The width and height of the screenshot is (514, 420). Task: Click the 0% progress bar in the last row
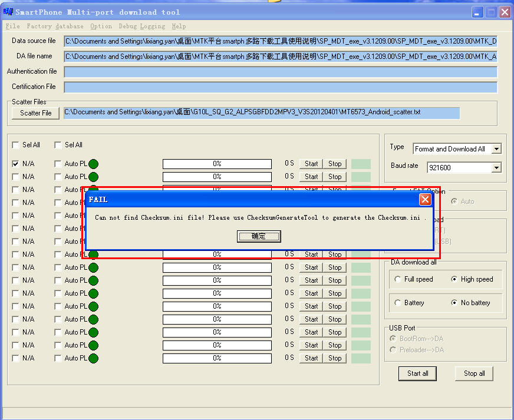217,358
